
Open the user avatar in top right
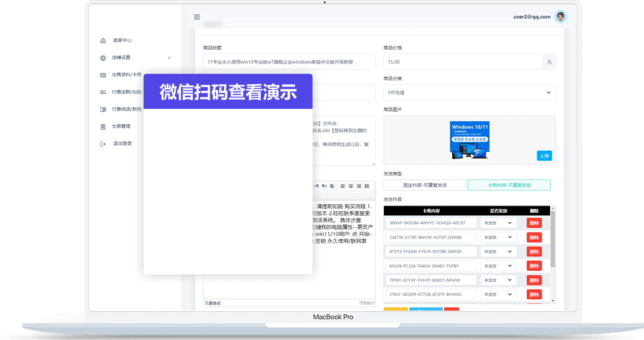click(561, 17)
